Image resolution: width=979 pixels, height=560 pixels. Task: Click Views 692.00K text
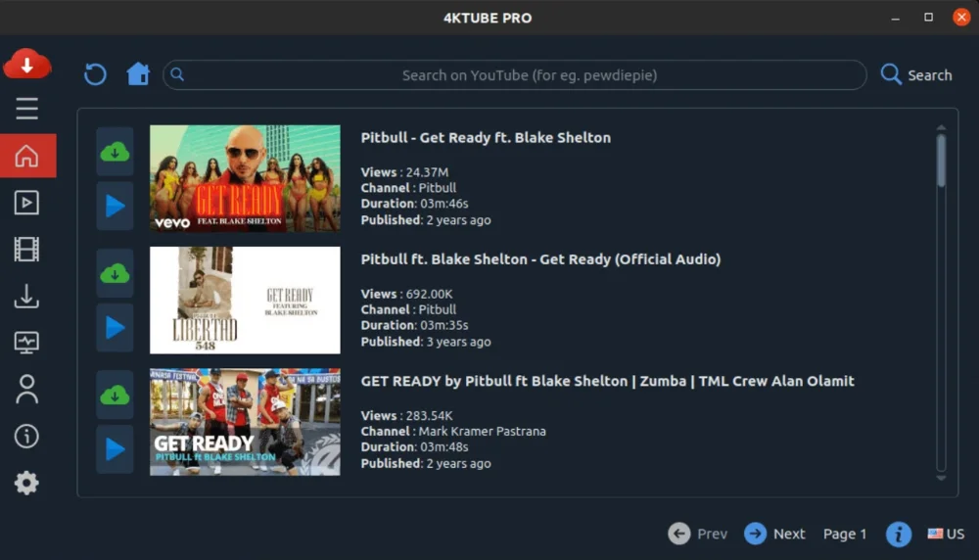[x=406, y=294]
